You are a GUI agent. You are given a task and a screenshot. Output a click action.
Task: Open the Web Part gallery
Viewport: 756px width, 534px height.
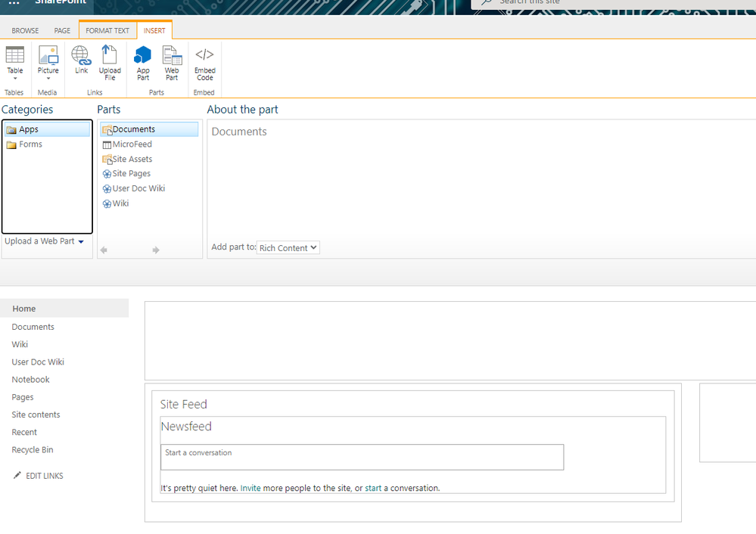[172, 63]
